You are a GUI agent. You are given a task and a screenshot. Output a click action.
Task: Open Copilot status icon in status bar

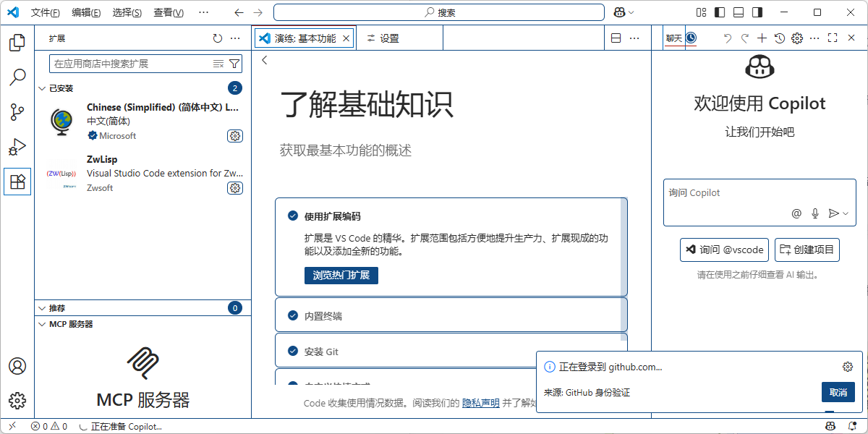tap(830, 426)
